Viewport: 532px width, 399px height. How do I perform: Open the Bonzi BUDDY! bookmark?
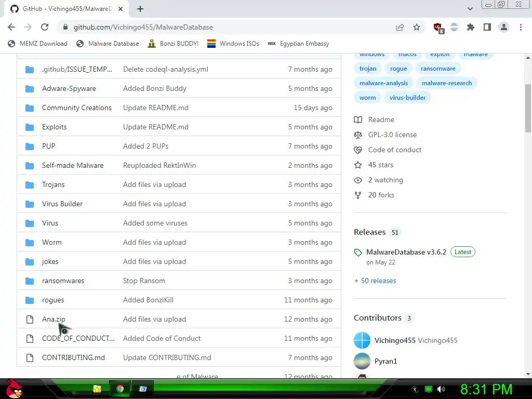click(173, 44)
